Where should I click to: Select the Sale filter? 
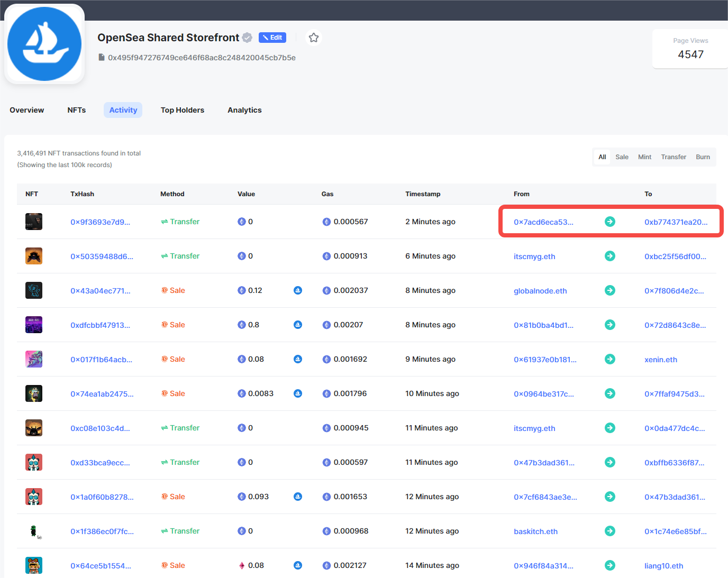pyautogui.click(x=622, y=157)
